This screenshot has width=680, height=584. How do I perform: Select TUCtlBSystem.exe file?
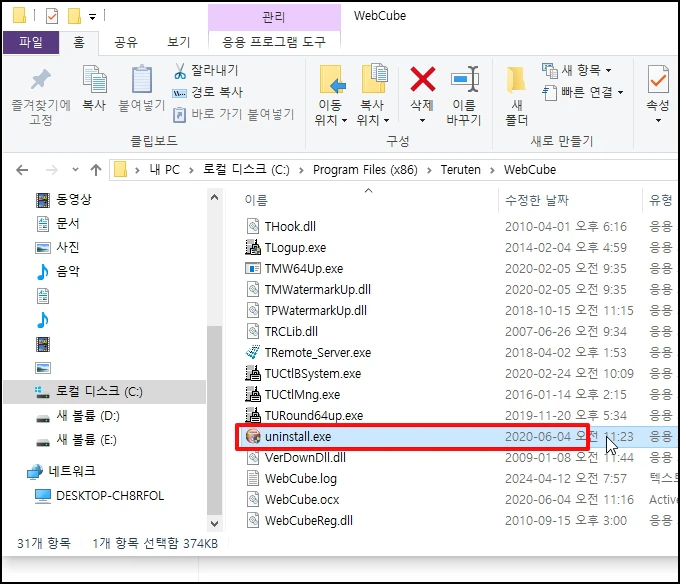tap(304, 374)
